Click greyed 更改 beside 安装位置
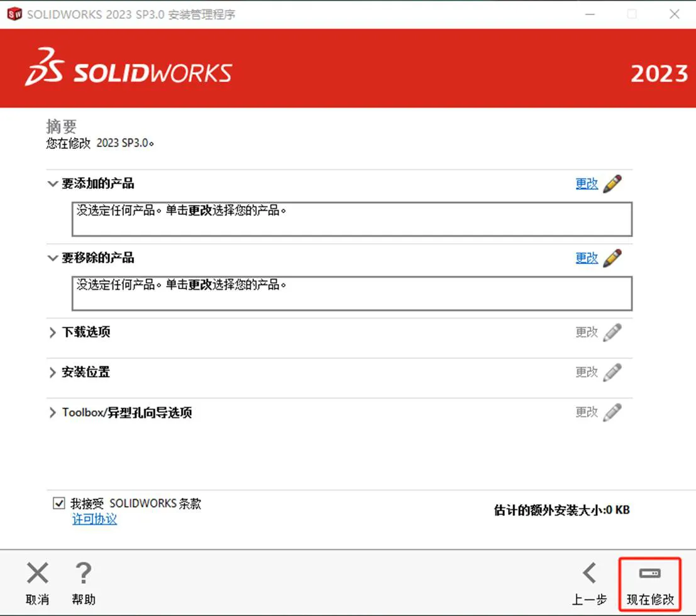696x616 pixels. click(x=587, y=372)
